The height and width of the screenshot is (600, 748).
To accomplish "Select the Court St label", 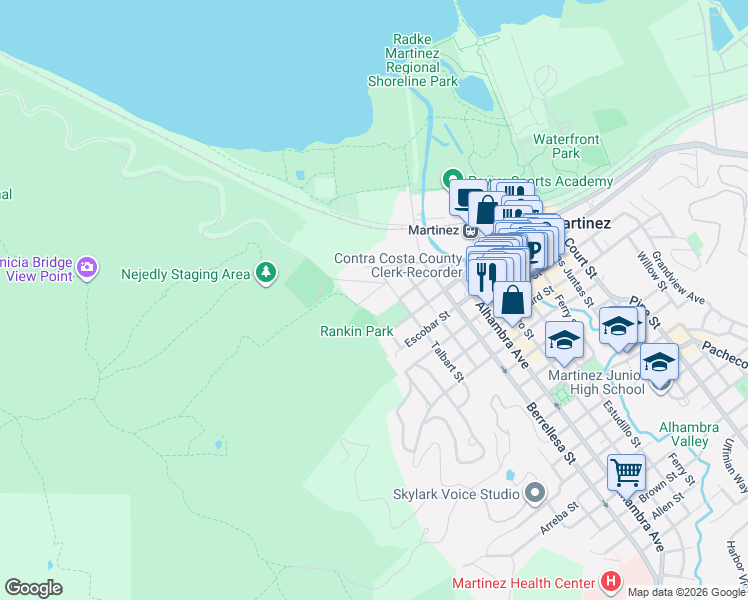I will (x=580, y=258).
